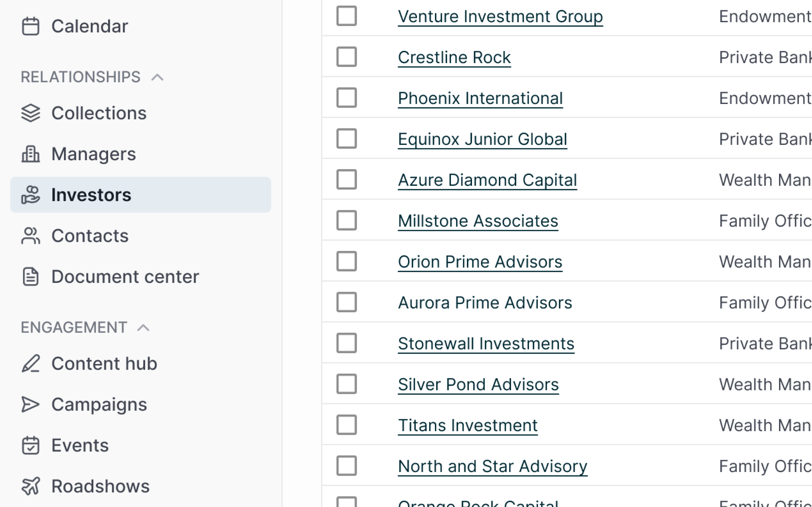This screenshot has width=812, height=507.
Task: Check the box beside Titans Investment
Action: tap(347, 425)
